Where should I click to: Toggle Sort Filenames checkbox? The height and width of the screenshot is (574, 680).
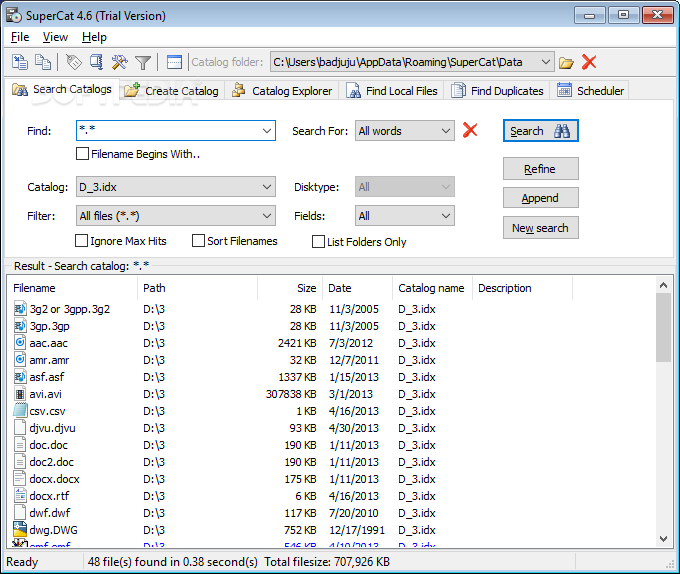(198, 241)
